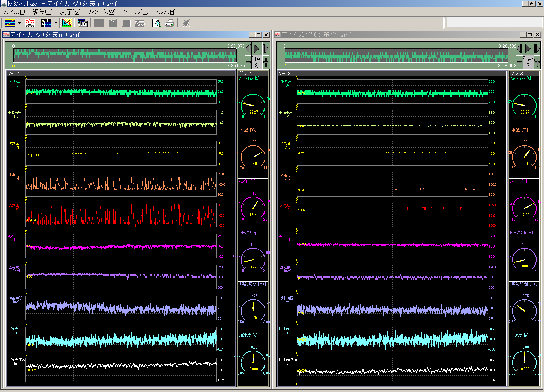Click the graph and table window icon
The width and height of the screenshot is (544, 392).
(82, 23)
